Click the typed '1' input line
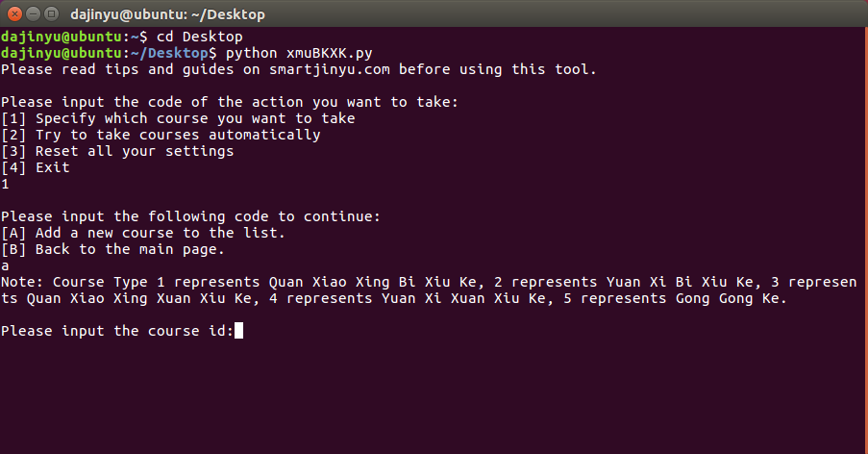Viewport: 868px width, 454px height. pos(6,184)
